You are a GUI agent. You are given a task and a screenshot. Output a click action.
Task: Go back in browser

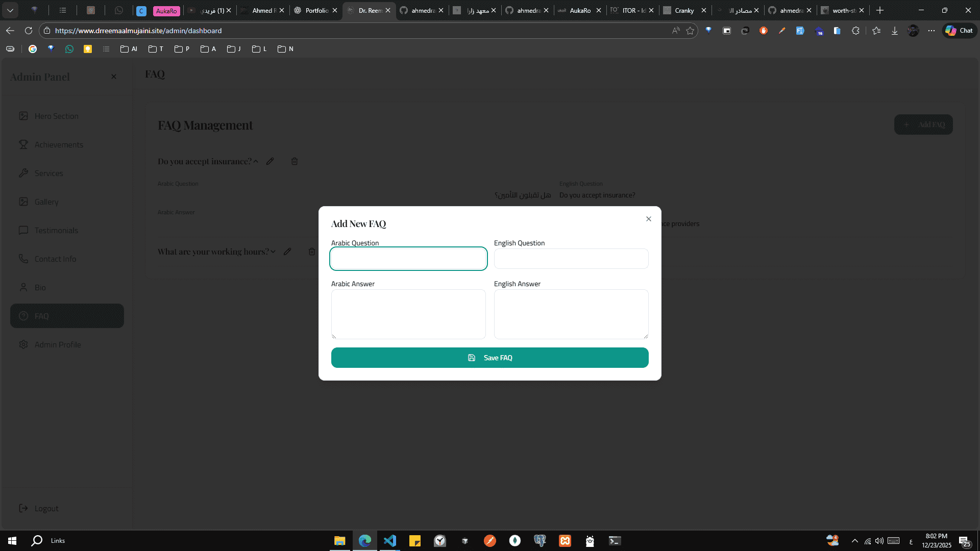click(10, 31)
